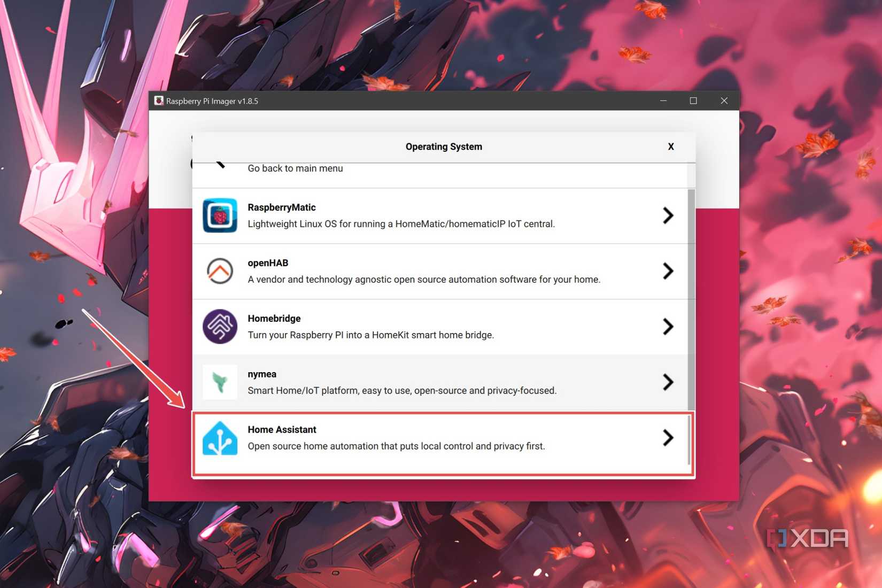Image resolution: width=882 pixels, height=588 pixels.
Task: Select the nymea list entry
Action: click(x=439, y=383)
